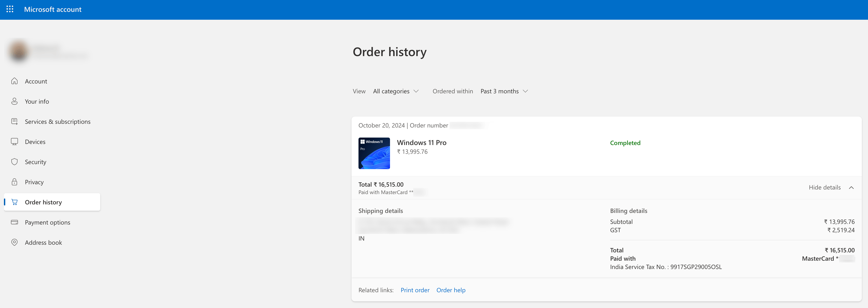The width and height of the screenshot is (868, 308).
Task: Click the Microsoft account header title
Action: [53, 9]
